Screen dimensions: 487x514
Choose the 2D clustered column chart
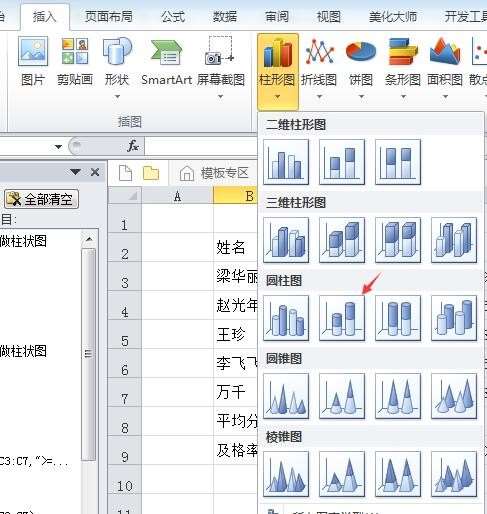(x=286, y=162)
